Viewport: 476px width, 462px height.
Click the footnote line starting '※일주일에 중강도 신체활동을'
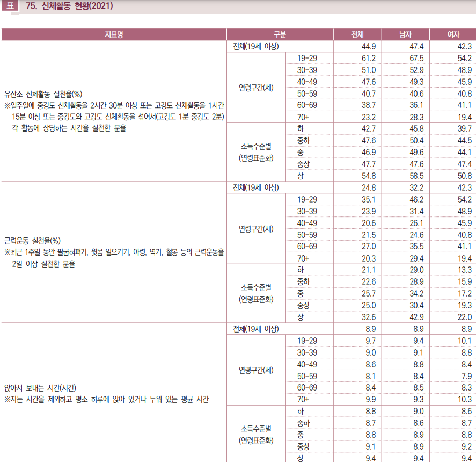(x=114, y=105)
